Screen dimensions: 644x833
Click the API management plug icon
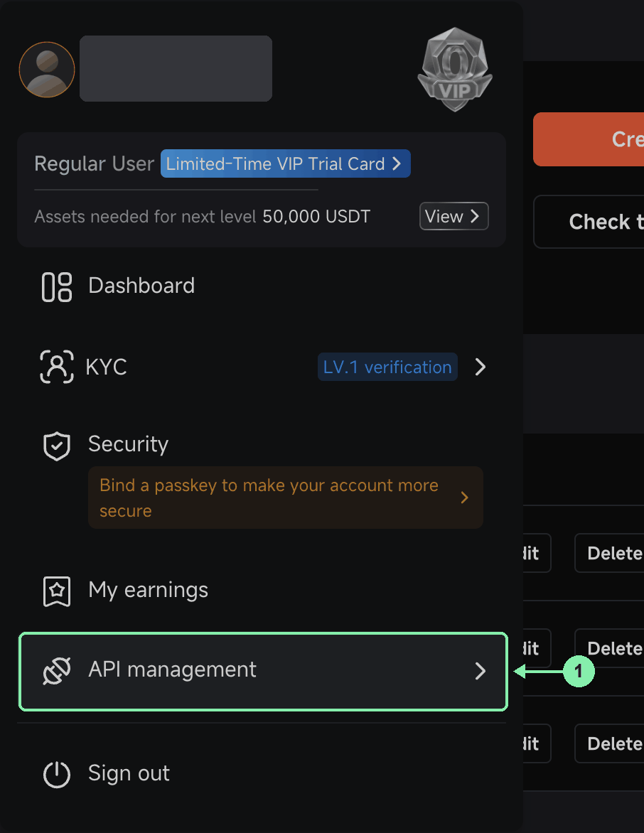(57, 671)
